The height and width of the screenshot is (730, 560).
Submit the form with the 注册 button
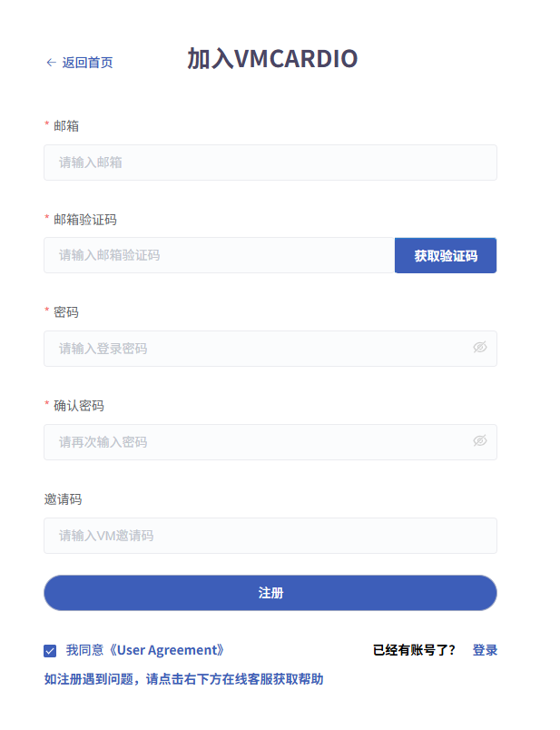270,592
